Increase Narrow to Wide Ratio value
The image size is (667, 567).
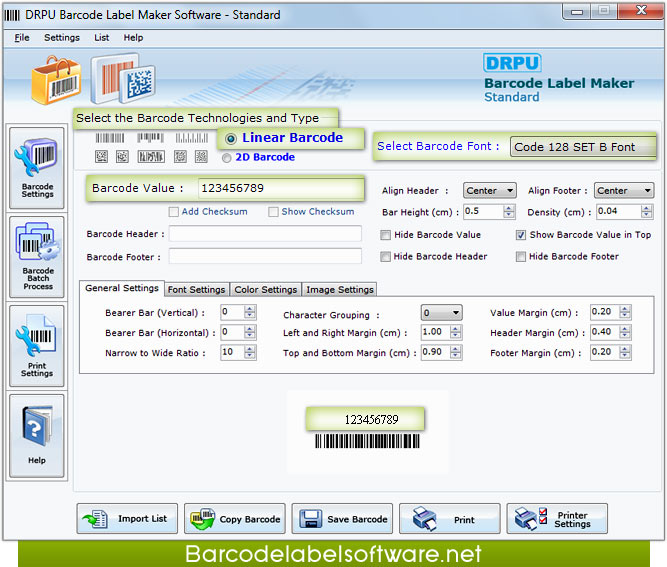tap(250, 349)
